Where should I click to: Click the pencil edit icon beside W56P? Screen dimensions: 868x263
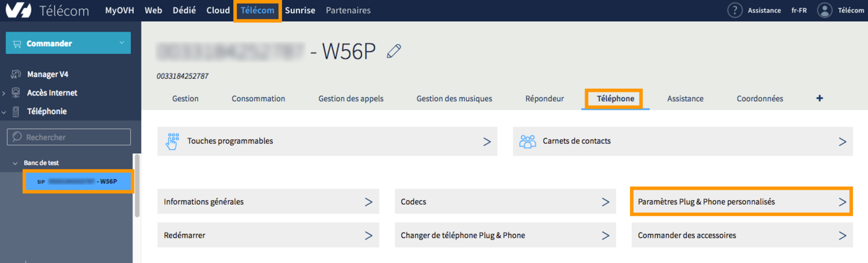(394, 51)
